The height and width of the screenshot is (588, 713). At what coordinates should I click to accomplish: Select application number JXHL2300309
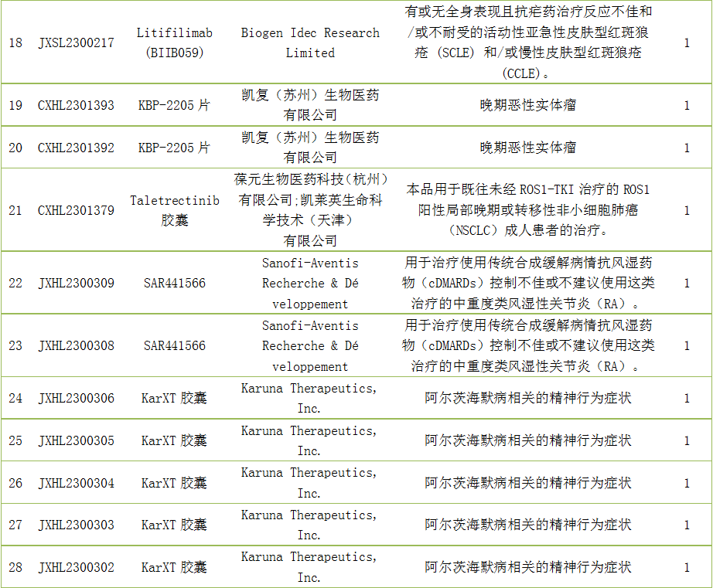pyautogui.click(x=76, y=283)
